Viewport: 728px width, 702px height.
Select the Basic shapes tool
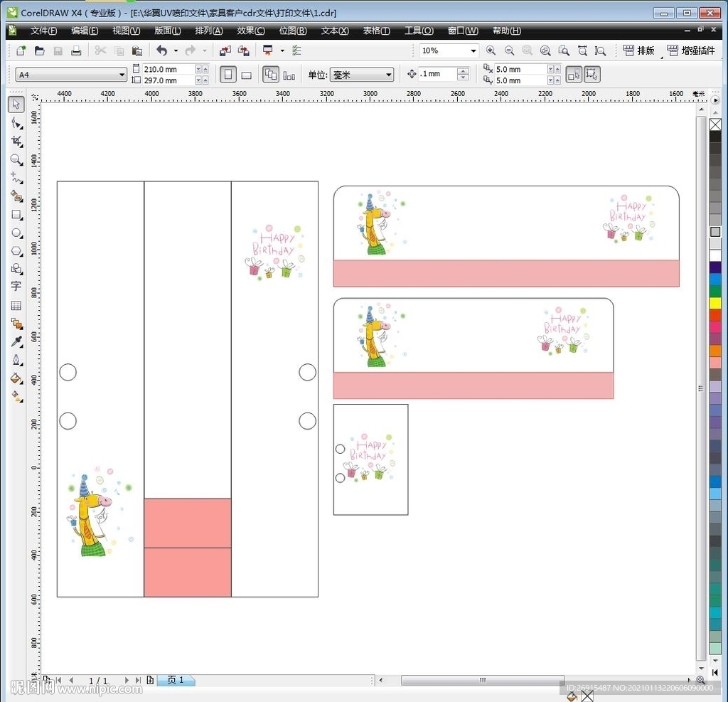16,269
